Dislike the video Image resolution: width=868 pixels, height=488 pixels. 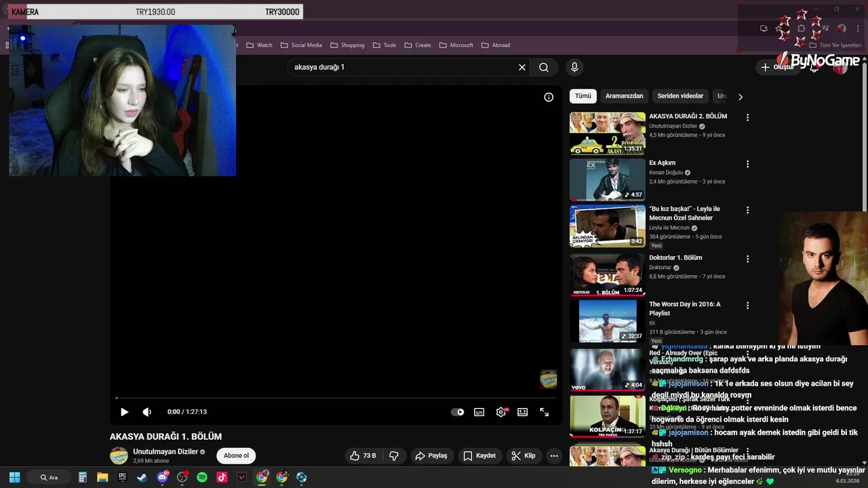pyautogui.click(x=394, y=455)
